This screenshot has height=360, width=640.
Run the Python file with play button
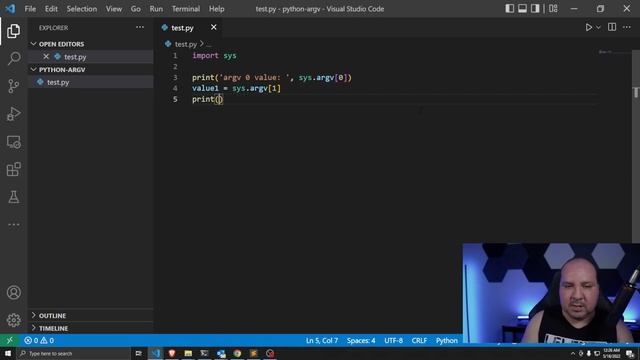[x=588, y=27]
